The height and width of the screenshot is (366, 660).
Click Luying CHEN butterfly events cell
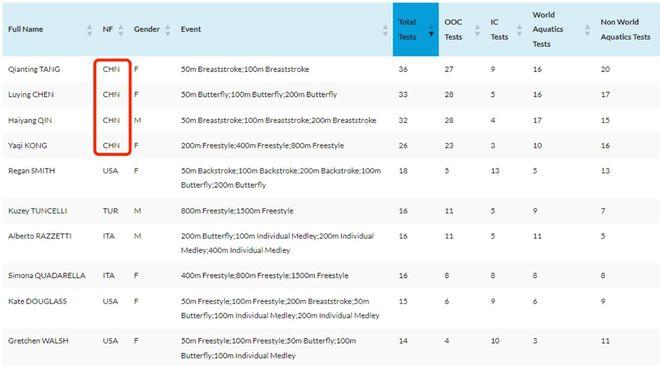(x=259, y=94)
